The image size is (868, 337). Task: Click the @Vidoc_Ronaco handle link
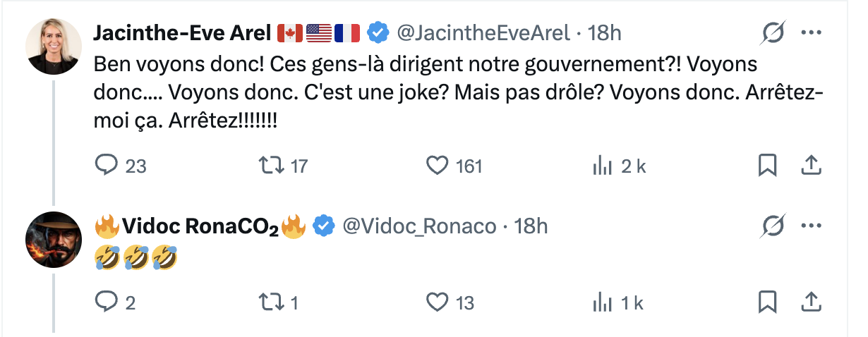tap(419, 226)
